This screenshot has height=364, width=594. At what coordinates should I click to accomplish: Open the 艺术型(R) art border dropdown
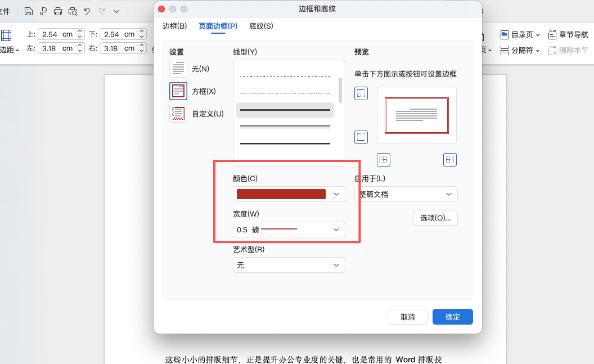[x=289, y=264]
